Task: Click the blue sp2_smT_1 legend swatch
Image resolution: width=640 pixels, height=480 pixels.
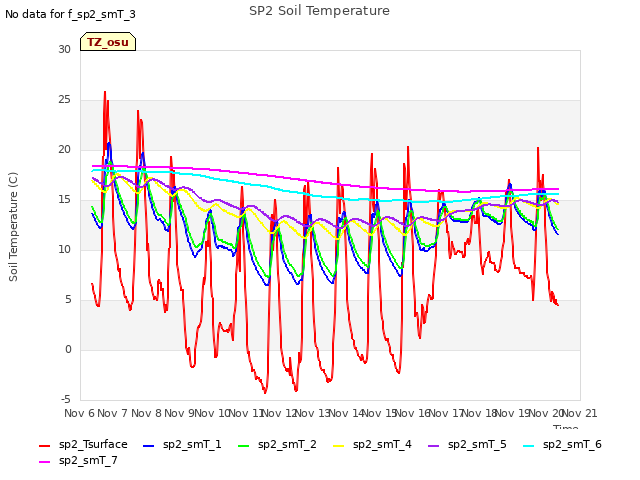Action: tap(148, 446)
